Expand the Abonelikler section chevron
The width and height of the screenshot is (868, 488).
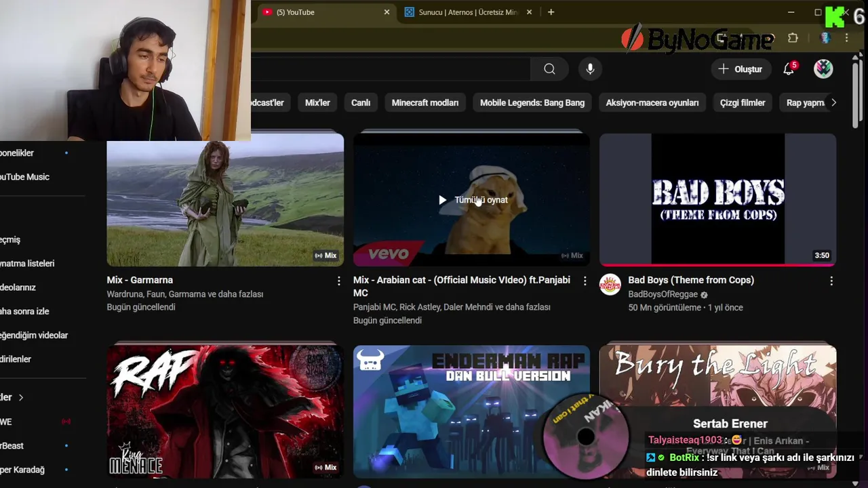[x=21, y=397]
